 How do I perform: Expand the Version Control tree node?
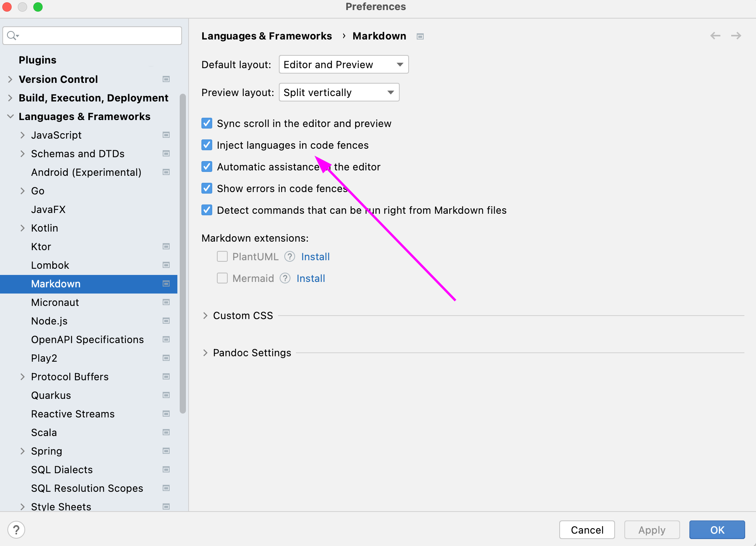(10, 79)
